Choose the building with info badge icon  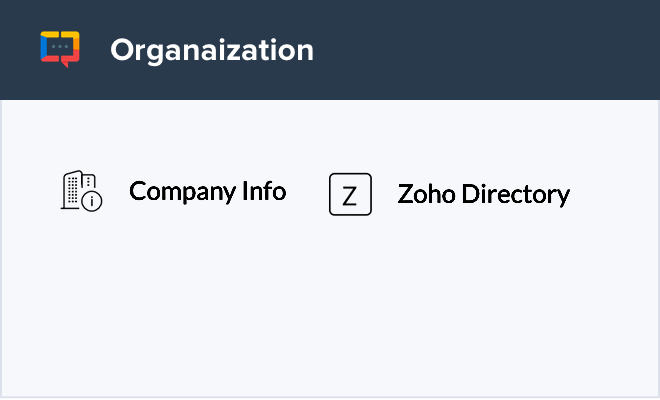pyautogui.click(x=82, y=192)
